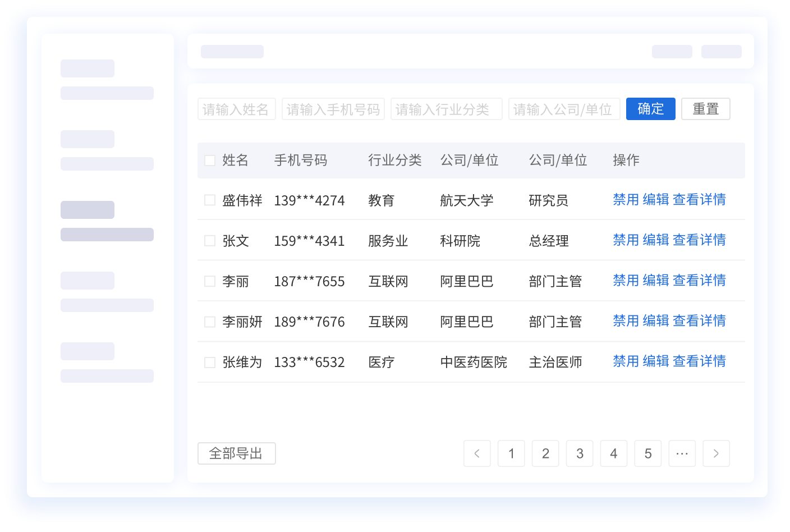Click the pagination ellipsis for more pages
This screenshot has height=532, width=790.
click(682, 453)
